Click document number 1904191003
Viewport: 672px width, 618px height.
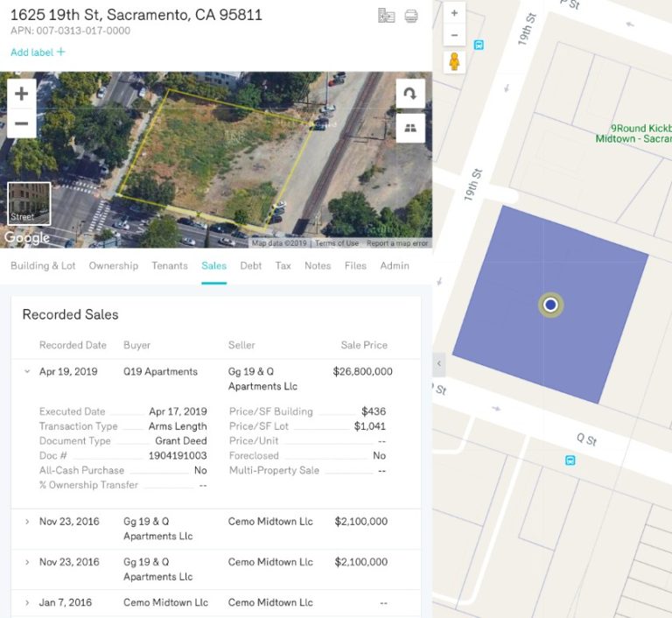tap(178, 455)
